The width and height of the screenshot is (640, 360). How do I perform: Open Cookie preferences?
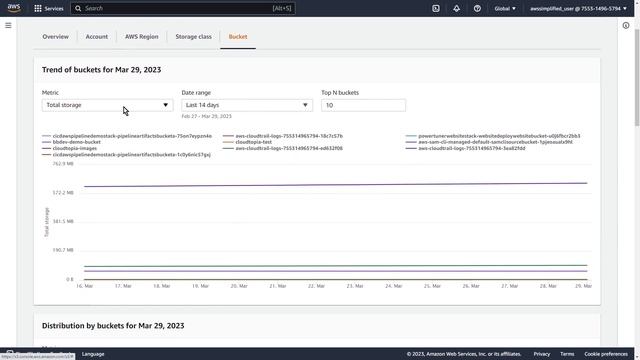[606, 354]
